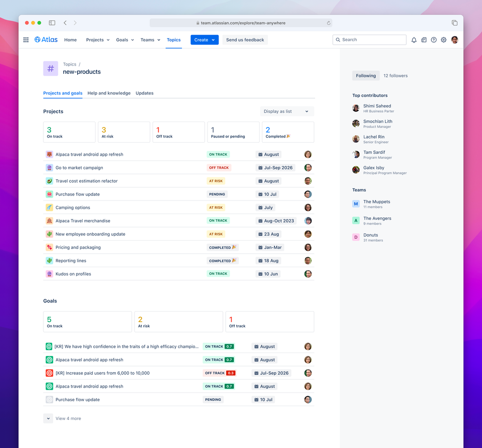Switch to the Projects and goals tab
Screen dimensions: 482x448
click(x=63, y=93)
